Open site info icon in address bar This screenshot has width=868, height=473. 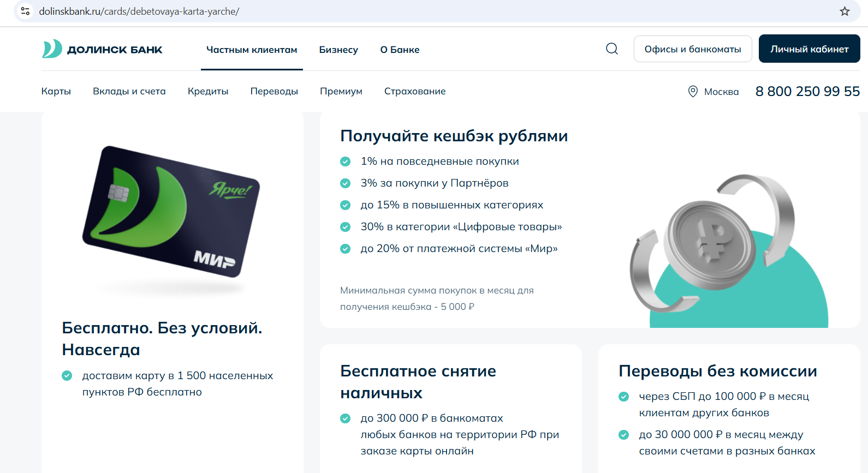click(x=25, y=11)
